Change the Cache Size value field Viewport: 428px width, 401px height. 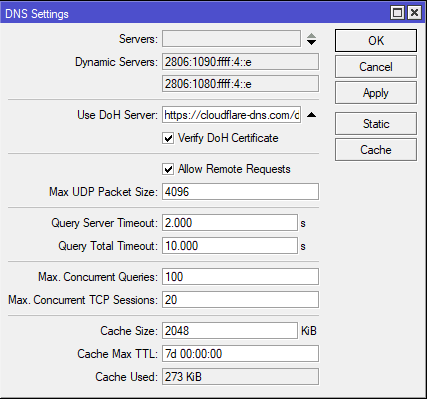pyautogui.click(x=230, y=331)
